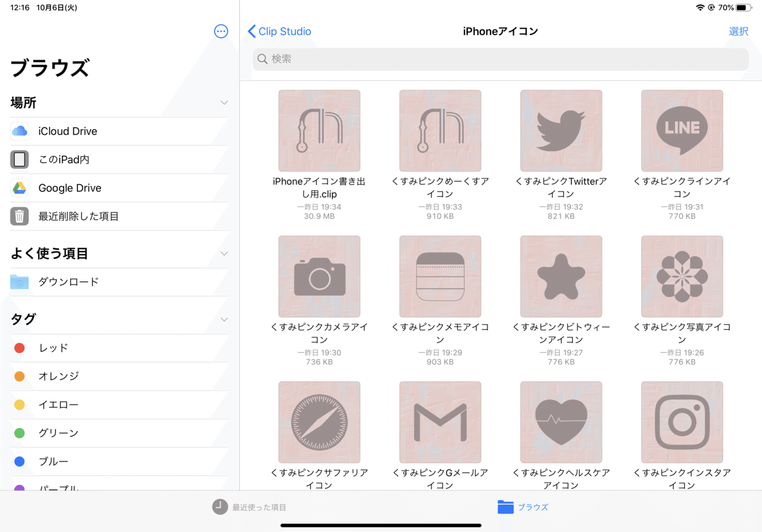The image size is (762, 532).
Task: Select the レッド color tag
Action: pos(119,348)
